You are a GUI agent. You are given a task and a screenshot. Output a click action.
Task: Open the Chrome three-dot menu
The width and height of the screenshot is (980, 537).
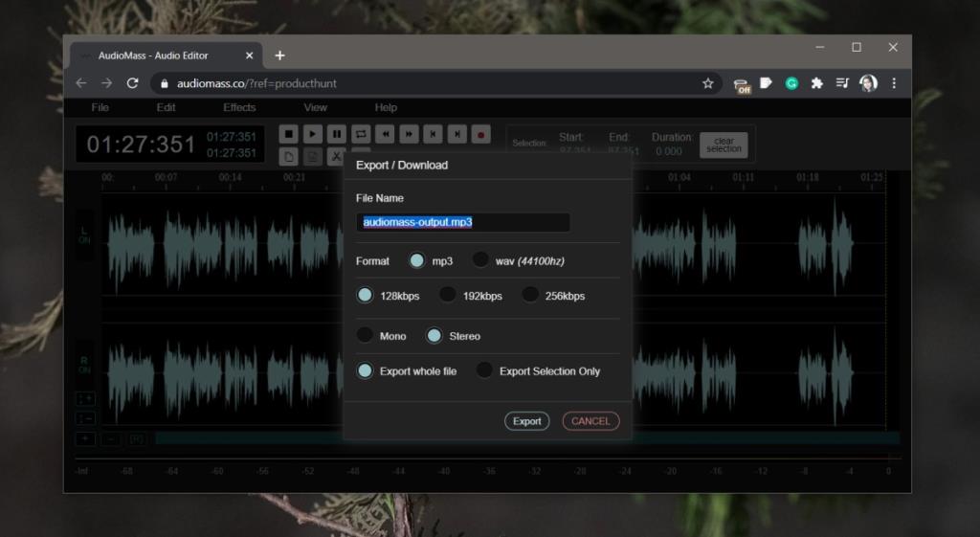pos(894,83)
